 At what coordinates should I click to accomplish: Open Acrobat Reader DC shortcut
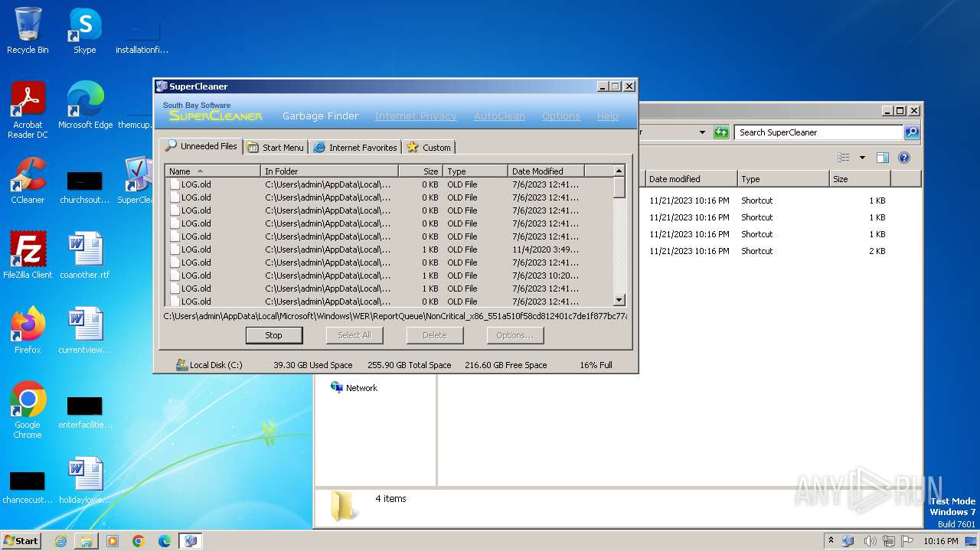pyautogui.click(x=28, y=110)
